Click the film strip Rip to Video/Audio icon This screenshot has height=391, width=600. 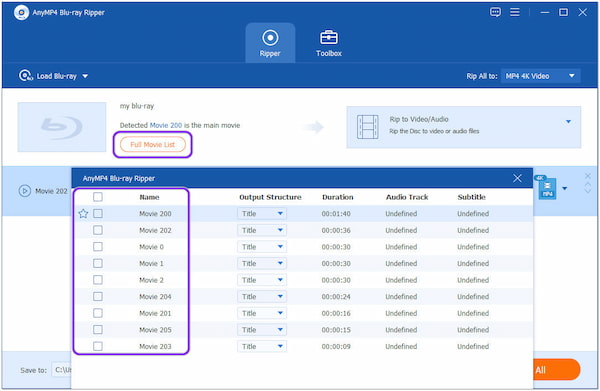point(367,127)
